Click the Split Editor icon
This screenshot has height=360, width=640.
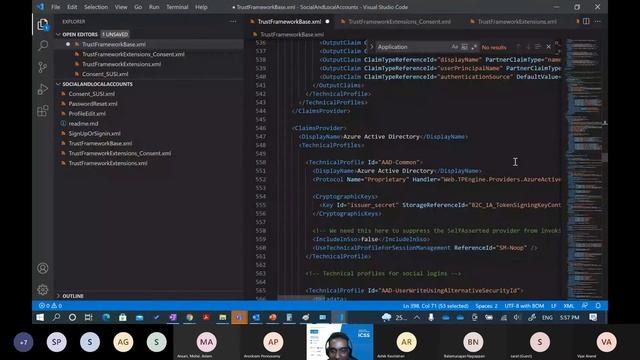(586, 21)
